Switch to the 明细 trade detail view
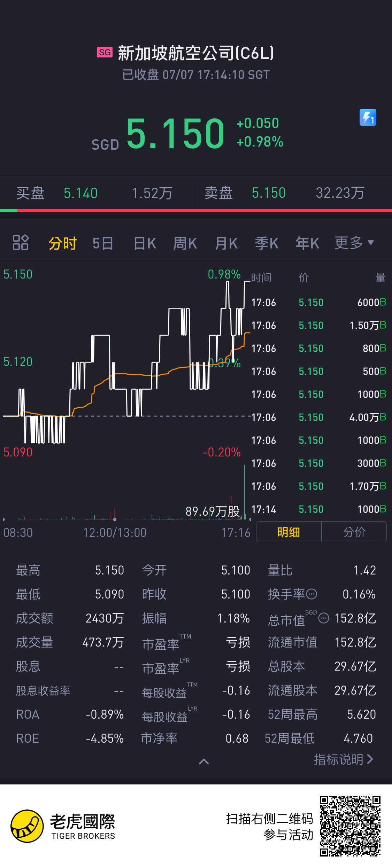392x868 pixels. tap(289, 532)
